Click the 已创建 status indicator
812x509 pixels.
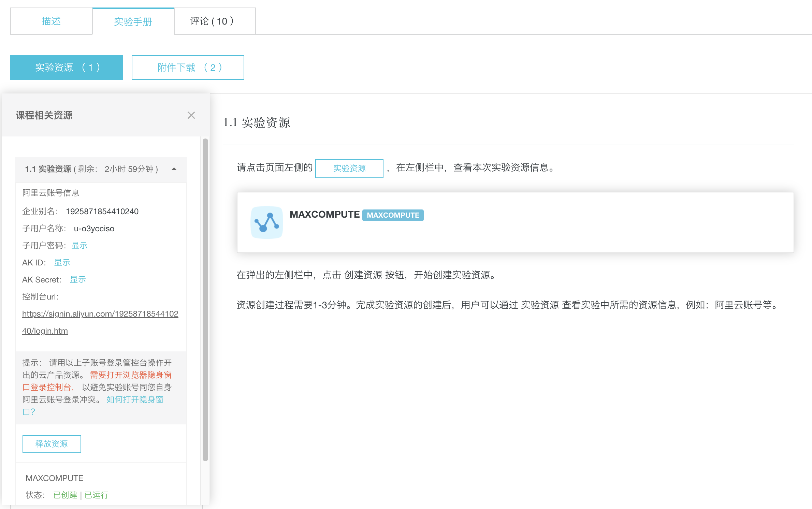[x=65, y=495]
